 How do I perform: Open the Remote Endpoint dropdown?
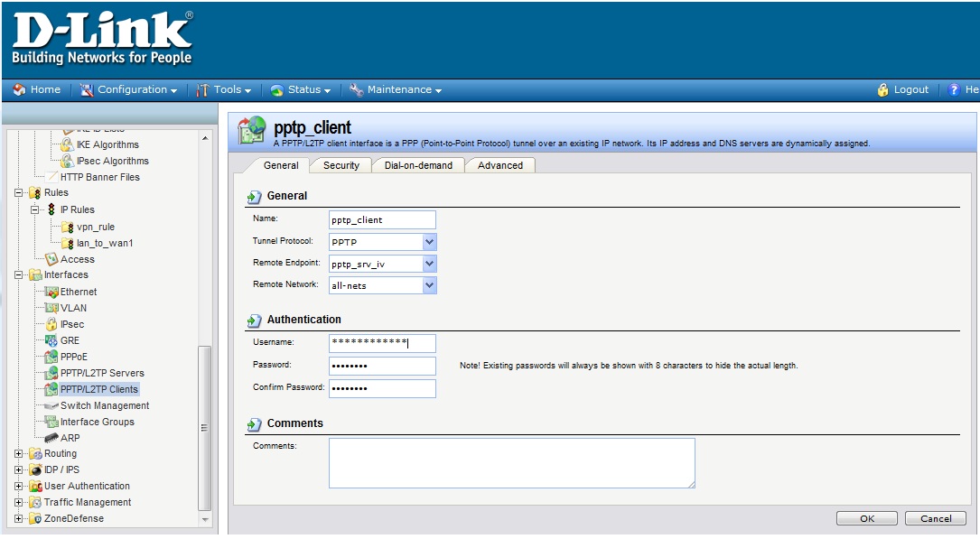click(429, 264)
